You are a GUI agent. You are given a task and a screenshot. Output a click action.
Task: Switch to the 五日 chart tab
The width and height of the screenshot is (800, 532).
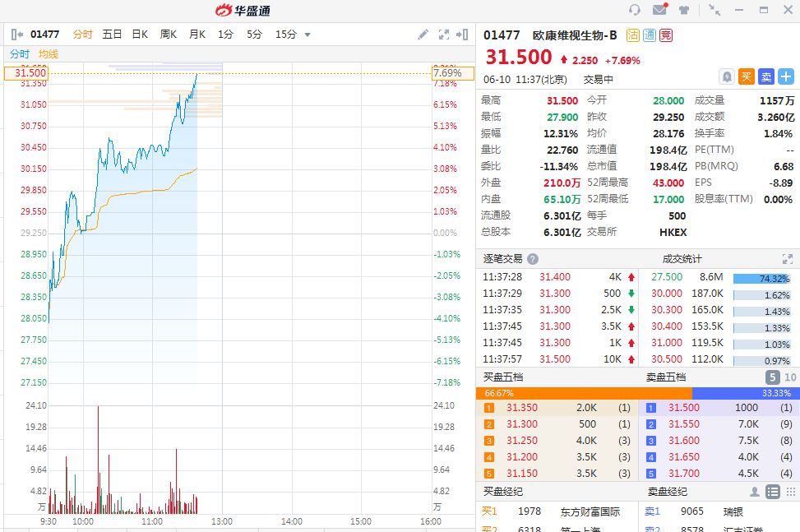pyautogui.click(x=112, y=35)
